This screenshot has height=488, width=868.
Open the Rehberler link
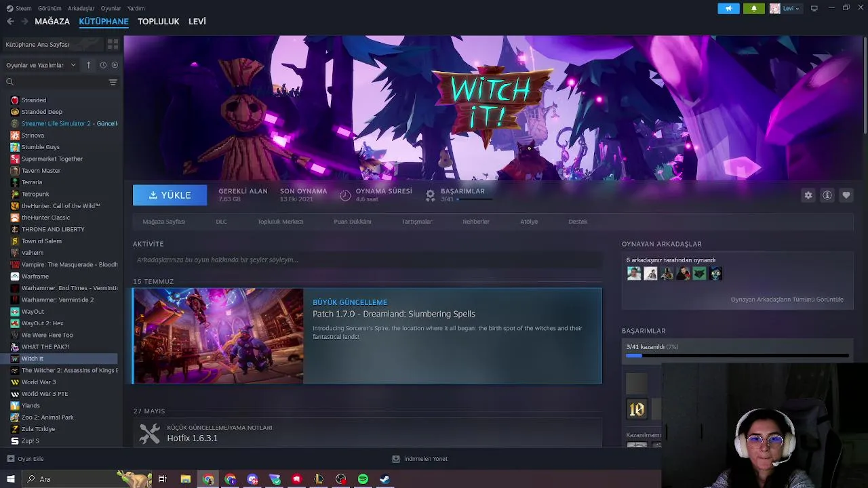[476, 222]
